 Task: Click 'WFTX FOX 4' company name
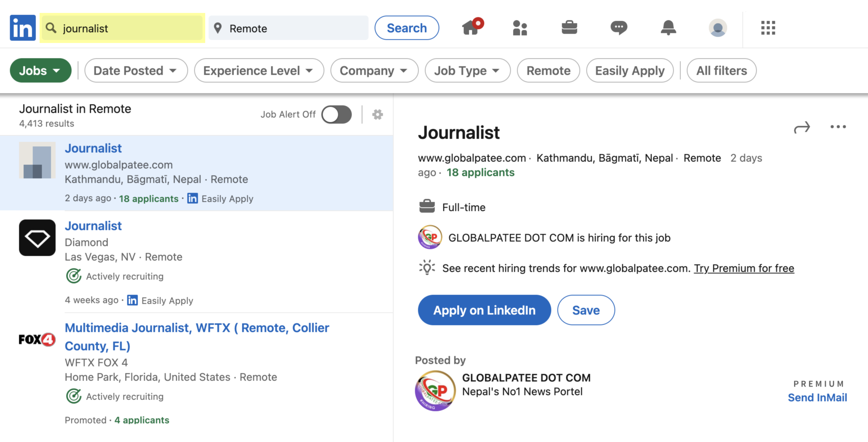click(x=96, y=363)
